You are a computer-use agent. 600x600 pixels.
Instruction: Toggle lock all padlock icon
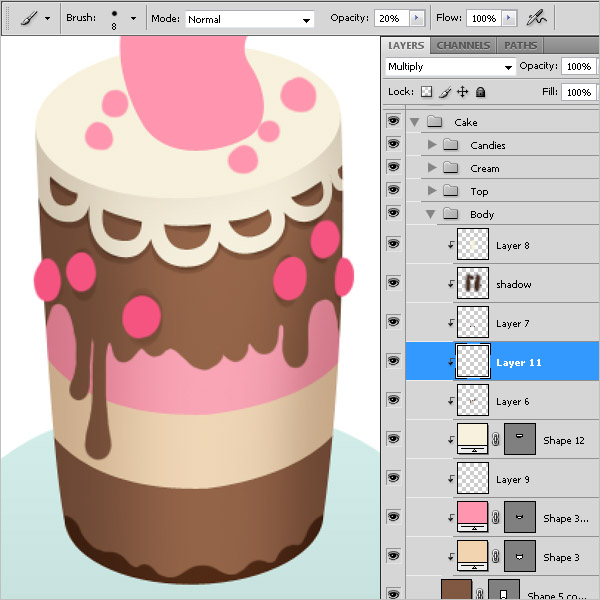(481, 92)
